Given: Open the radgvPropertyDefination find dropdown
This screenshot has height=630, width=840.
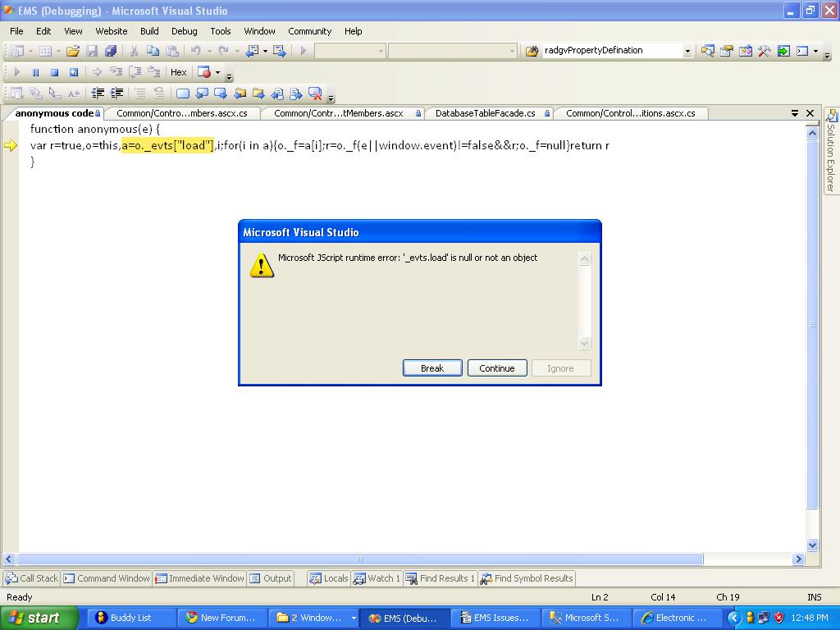Looking at the screenshot, I should click(x=687, y=51).
